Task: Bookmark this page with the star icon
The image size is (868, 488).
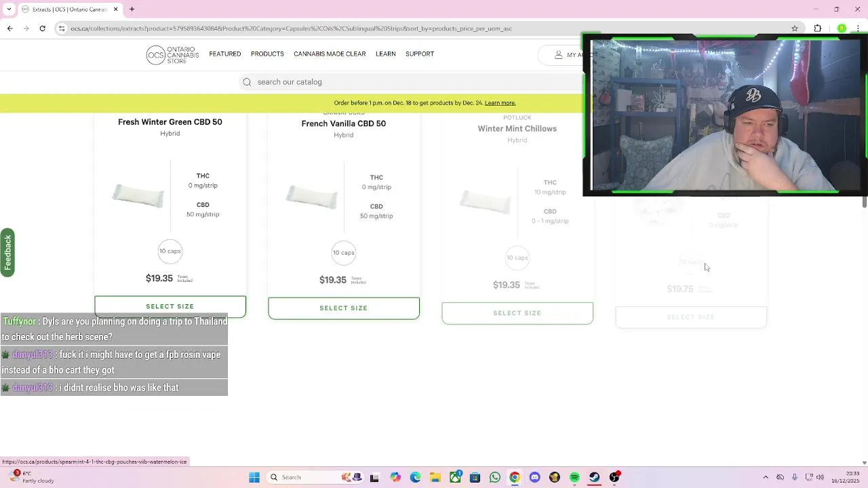Action: tap(795, 28)
